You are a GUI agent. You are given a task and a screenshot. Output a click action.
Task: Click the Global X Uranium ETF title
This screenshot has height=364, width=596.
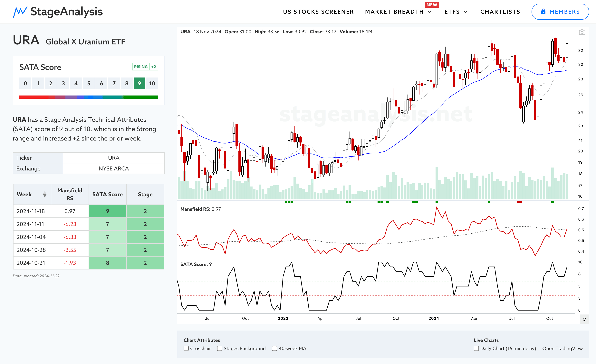(x=85, y=41)
